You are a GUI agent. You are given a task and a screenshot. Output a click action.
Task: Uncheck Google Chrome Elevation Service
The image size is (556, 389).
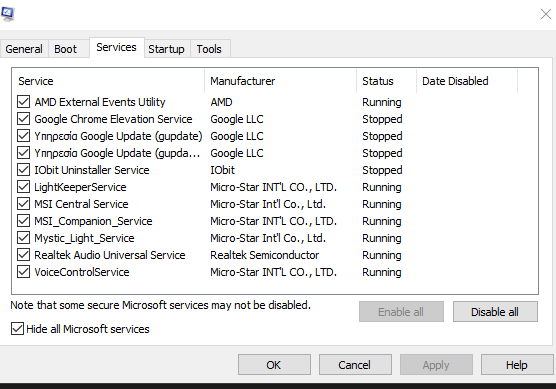(23, 119)
